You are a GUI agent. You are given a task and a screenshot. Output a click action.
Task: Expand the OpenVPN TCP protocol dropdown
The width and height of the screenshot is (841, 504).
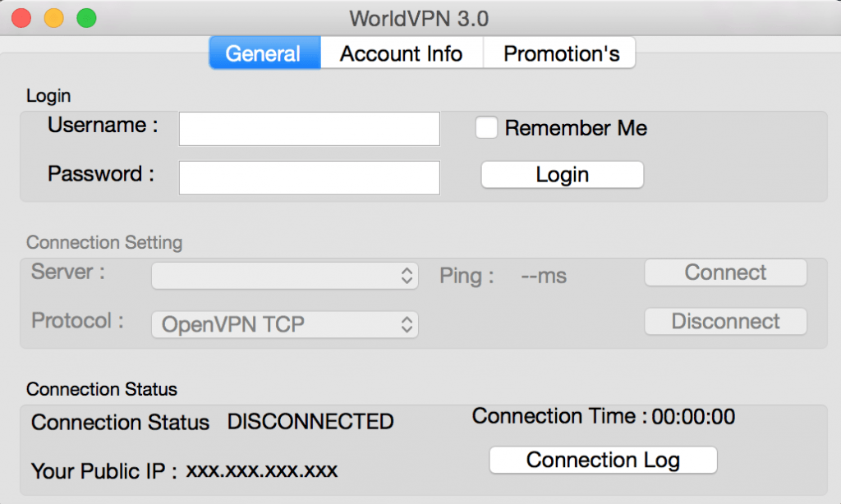285,324
